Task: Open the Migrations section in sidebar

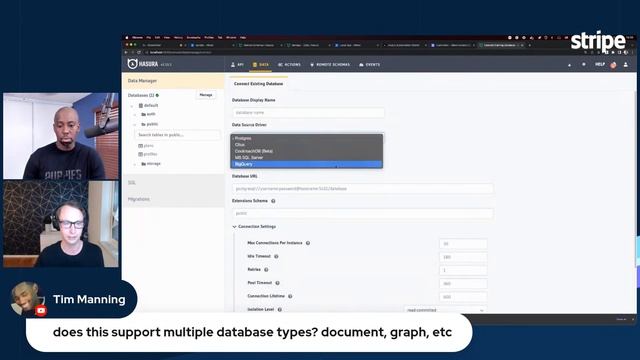Action: click(x=173, y=199)
